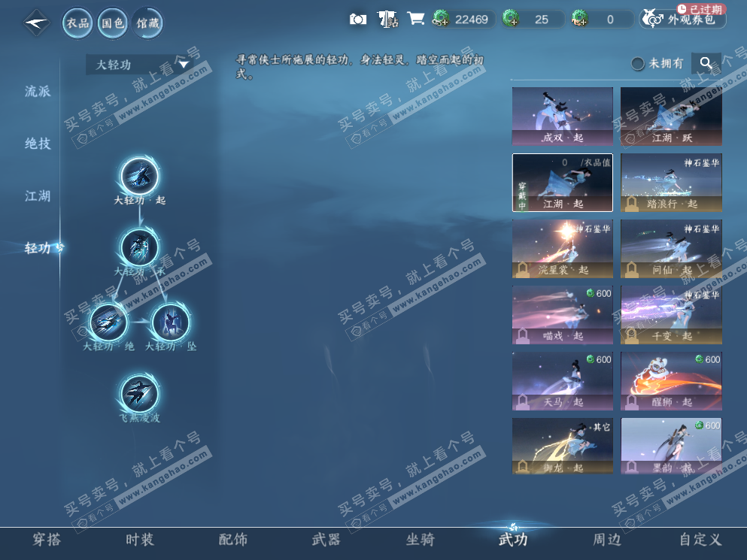
Task: Choose the 问仙·起 thumbnail
Action: [671, 249]
